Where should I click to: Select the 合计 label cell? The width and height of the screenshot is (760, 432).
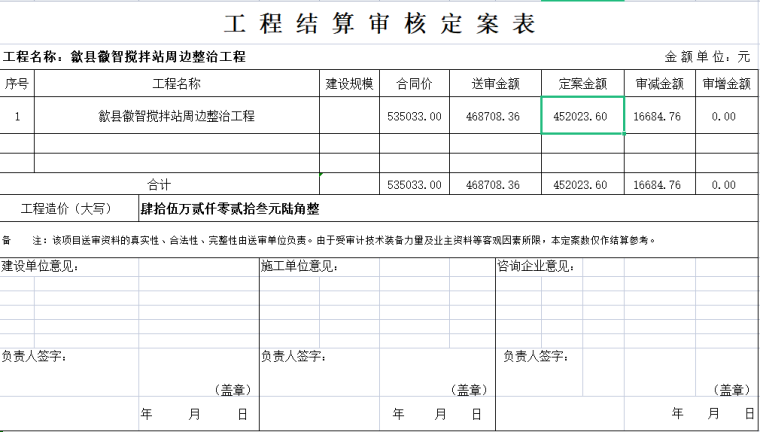tap(160, 185)
